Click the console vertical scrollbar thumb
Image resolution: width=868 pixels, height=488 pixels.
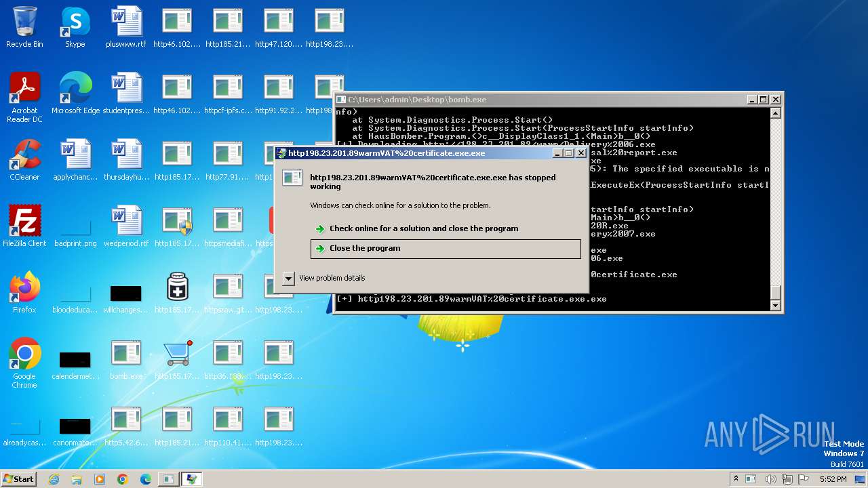(x=776, y=292)
